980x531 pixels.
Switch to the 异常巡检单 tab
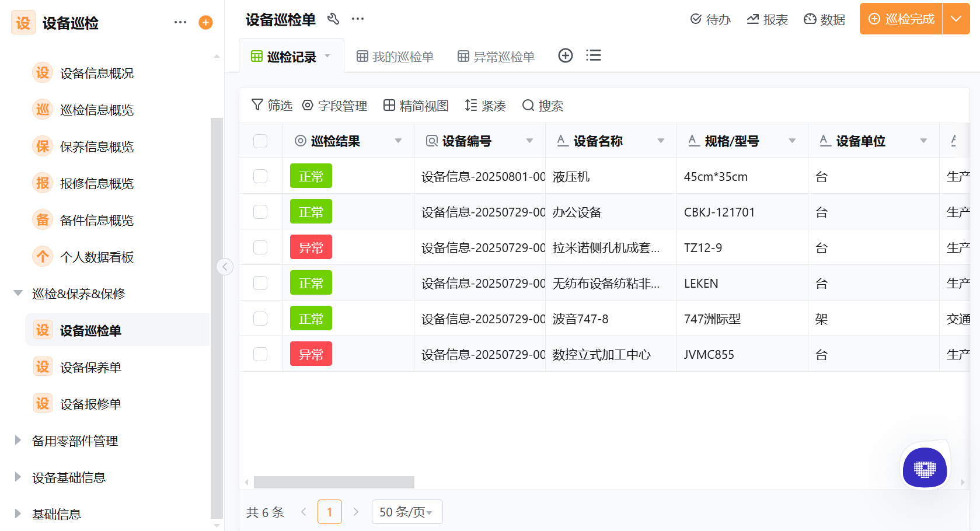click(x=496, y=56)
